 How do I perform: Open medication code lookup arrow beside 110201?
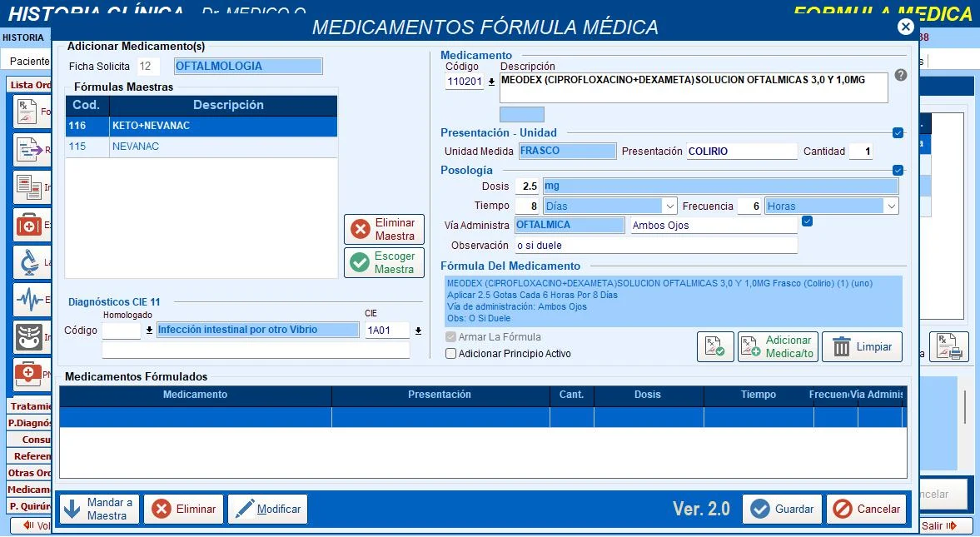[492, 82]
